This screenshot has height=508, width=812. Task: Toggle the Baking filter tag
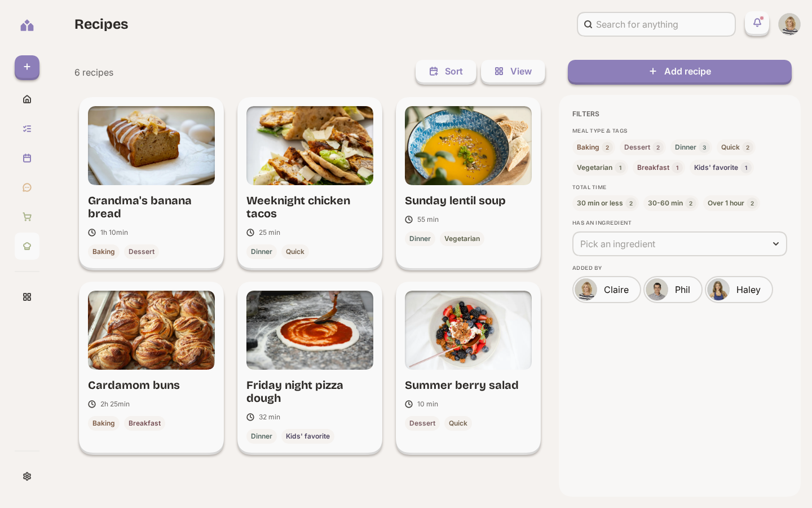tap(593, 147)
